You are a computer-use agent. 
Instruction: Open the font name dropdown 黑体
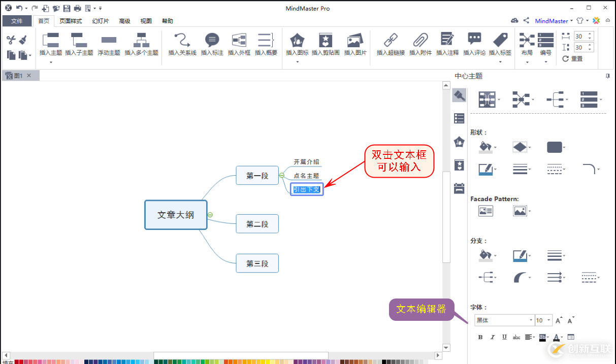pyautogui.click(x=531, y=320)
